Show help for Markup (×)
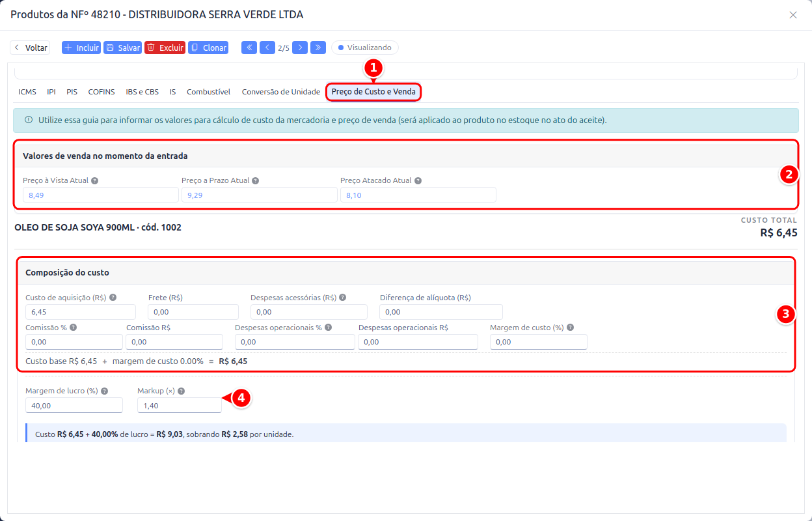The image size is (812, 521). [182, 391]
